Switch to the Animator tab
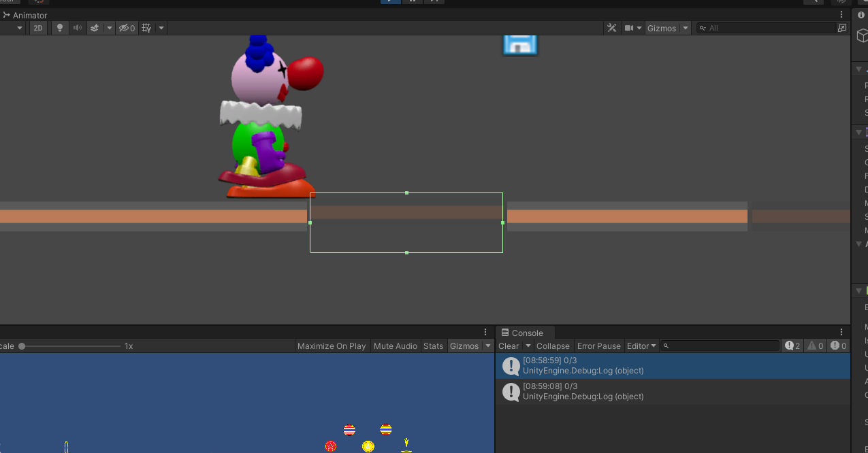The width and height of the screenshot is (868, 453). point(25,15)
